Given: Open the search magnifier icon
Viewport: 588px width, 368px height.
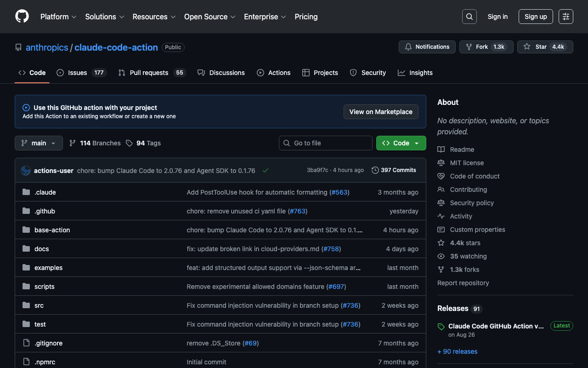Looking at the screenshot, I should coord(469,17).
